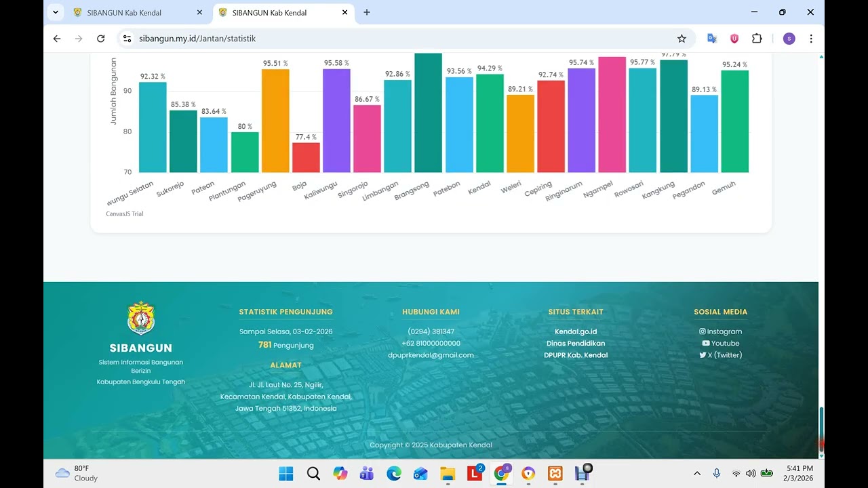Open the DPUPR Kab. Kendal link
Screen dimensions: 868x488
[x=576, y=354]
